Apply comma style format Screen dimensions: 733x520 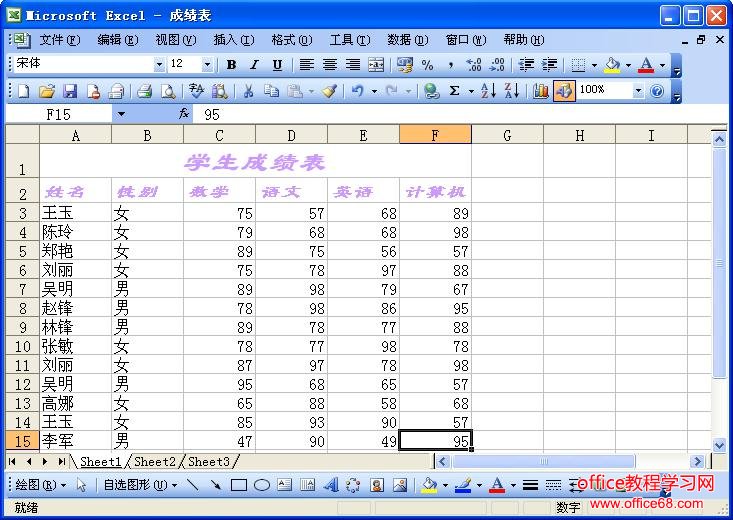click(x=451, y=65)
